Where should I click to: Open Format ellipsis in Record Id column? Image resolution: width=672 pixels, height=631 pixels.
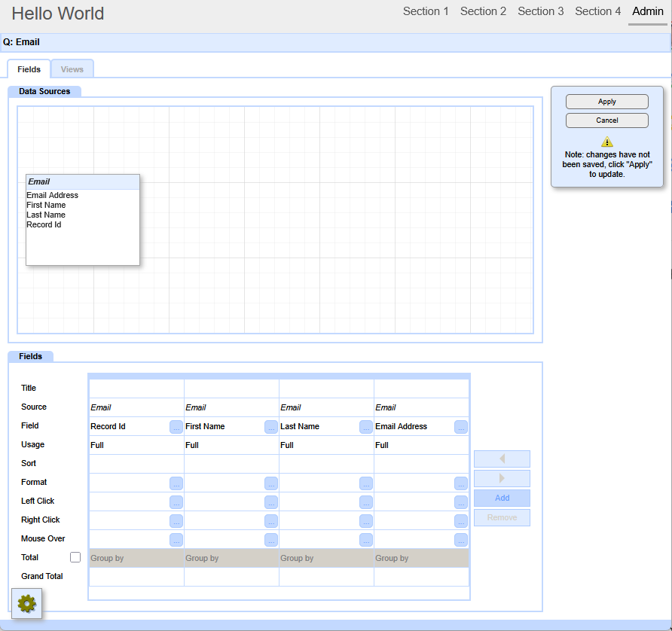pyautogui.click(x=176, y=483)
